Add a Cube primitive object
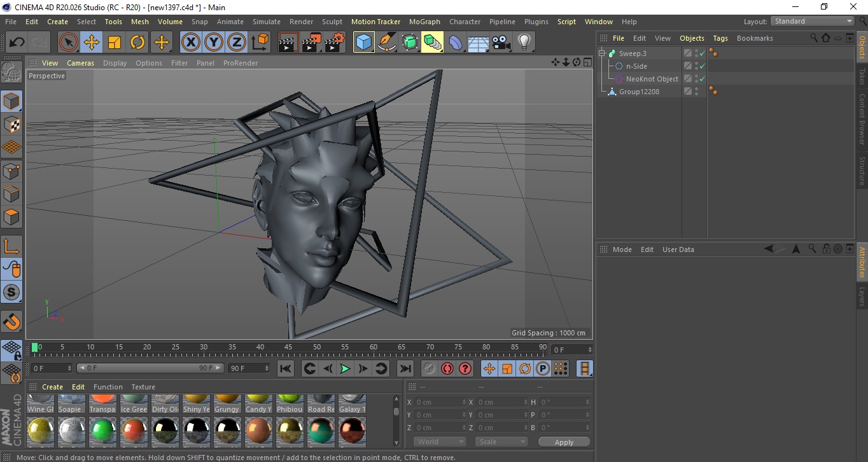The width and height of the screenshot is (868, 462). [364, 43]
